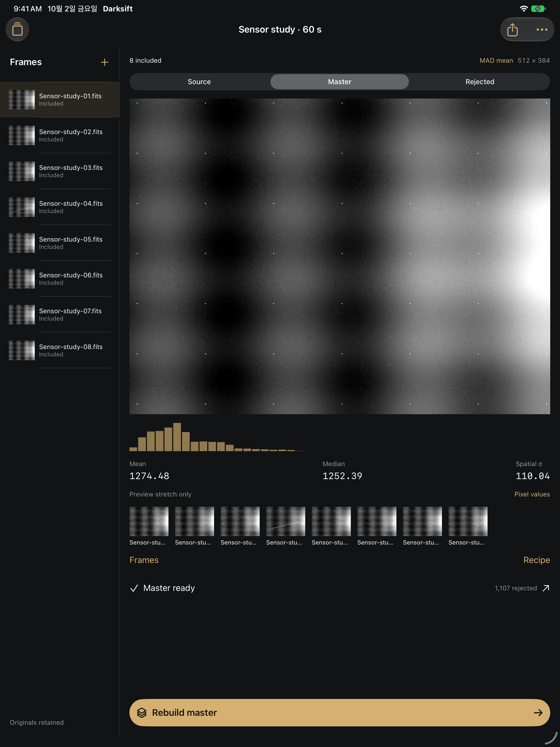Click the 'Sensor study · 60 s' title
This screenshot has height=747, width=560.
coord(280,29)
